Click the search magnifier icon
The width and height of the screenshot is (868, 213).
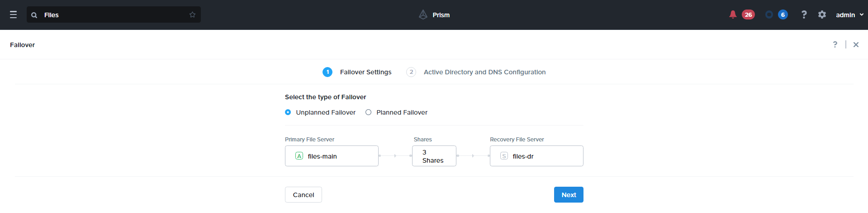click(34, 15)
